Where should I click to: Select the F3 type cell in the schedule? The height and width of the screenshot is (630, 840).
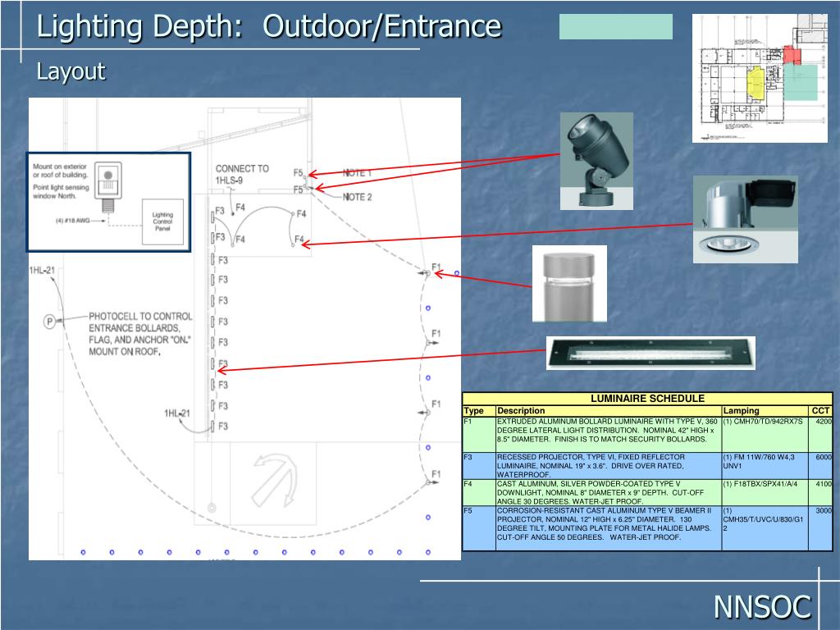pyautogui.click(x=479, y=466)
